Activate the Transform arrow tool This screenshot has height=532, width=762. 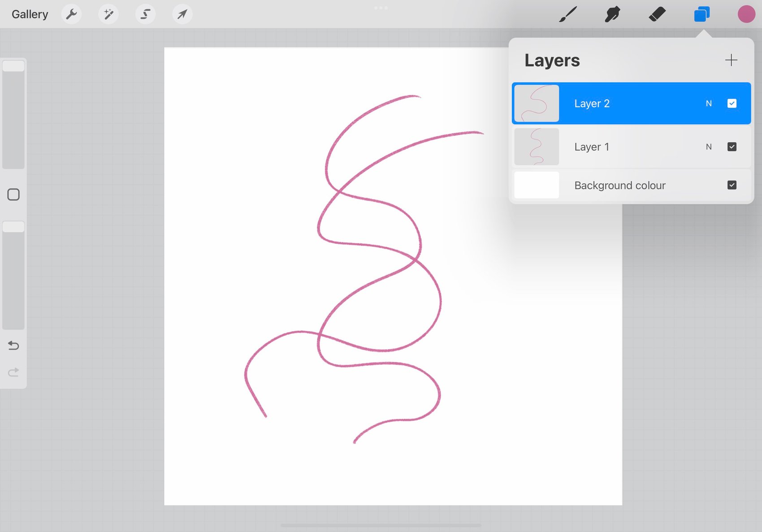coord(182,14)
